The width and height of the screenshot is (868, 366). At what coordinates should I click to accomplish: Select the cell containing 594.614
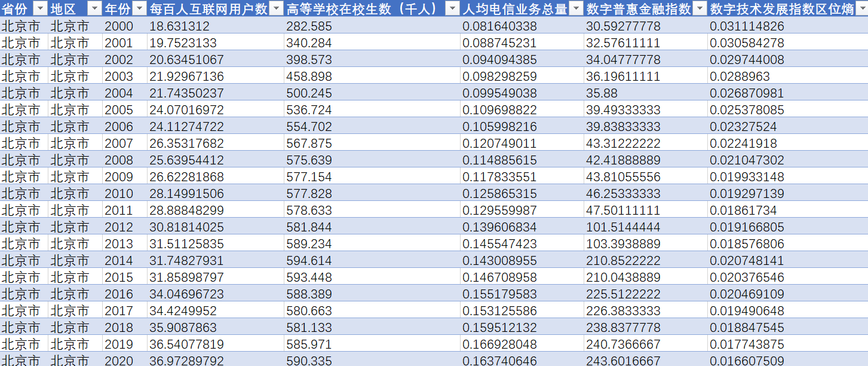[372, 261]
